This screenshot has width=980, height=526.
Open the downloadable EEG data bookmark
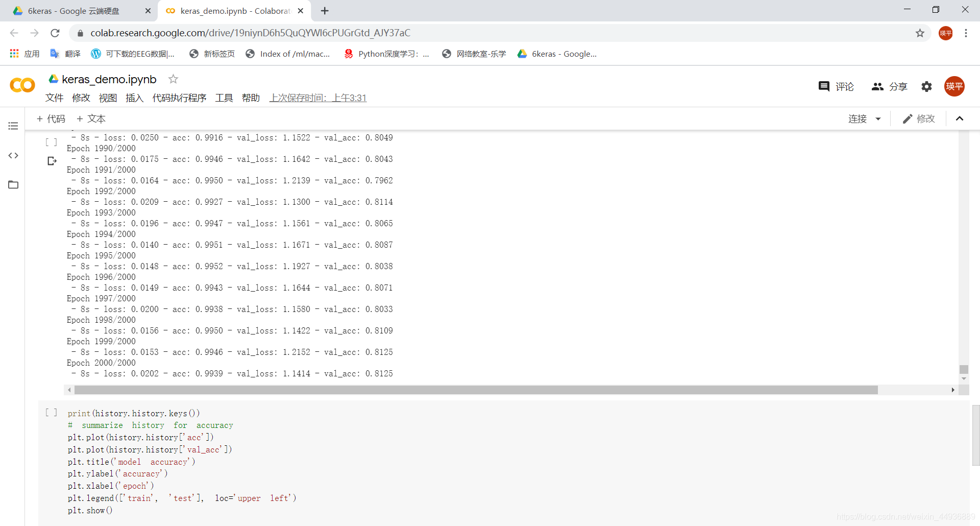coord(133,54)
